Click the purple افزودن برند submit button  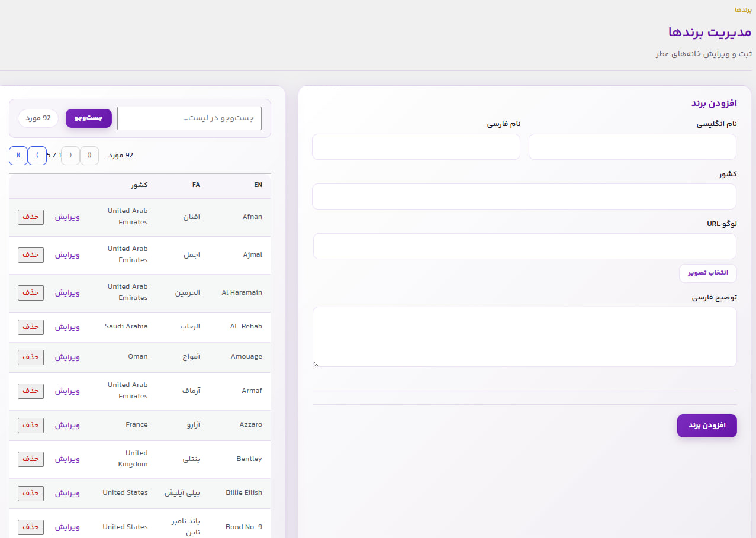tap(707, 426)
